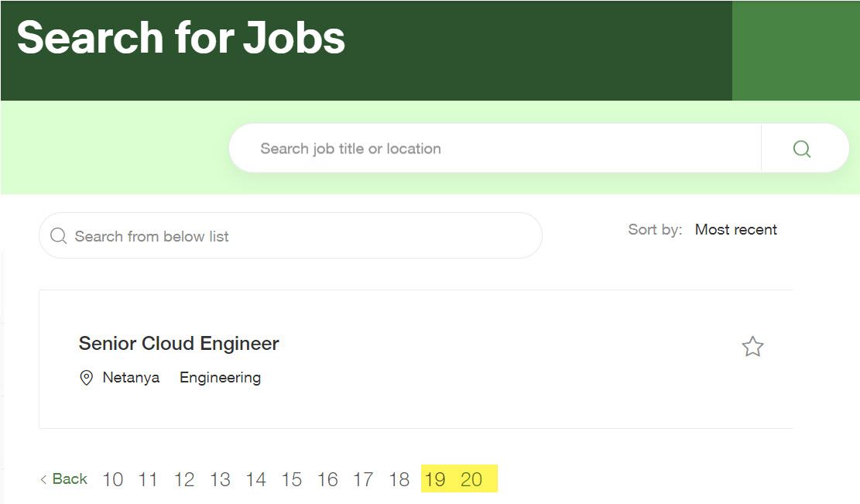The image size is (860, 504).
Task: Open the Senior Cloud Engineer job posting
Action: pos(179,343)
